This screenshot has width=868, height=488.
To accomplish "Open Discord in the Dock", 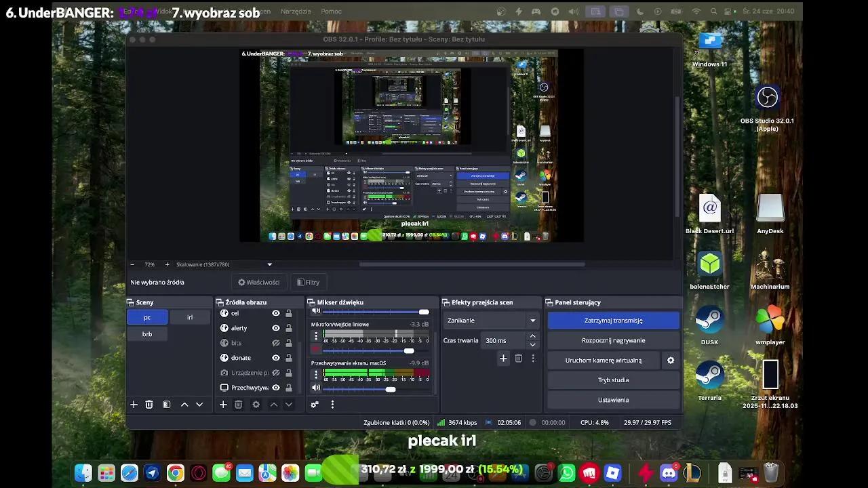I will (x=669, y=473).
